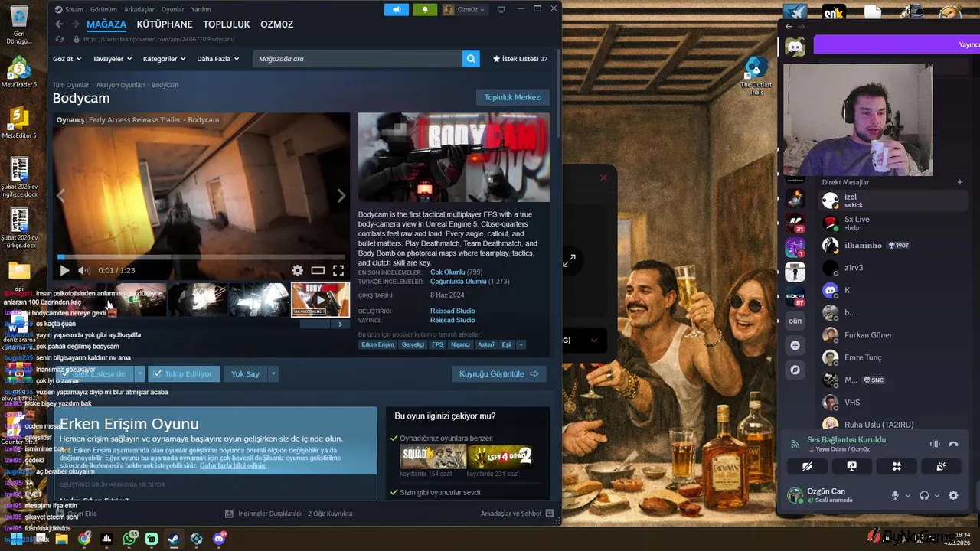This screenshot has height=551, width=980.
Task: Open Daha fazla bilgi edinin link
Action: tap(233, 465)
